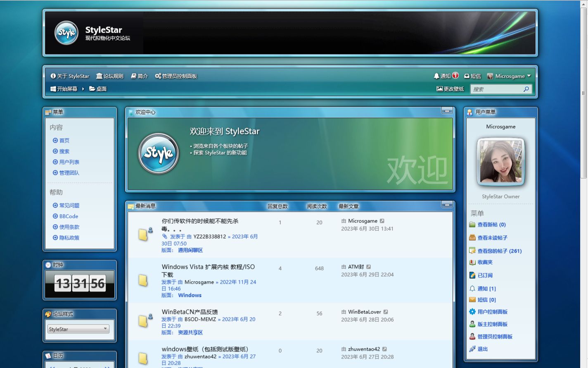Click the magnifier search icon
The image size is (588, 368).
pos(526,89)
